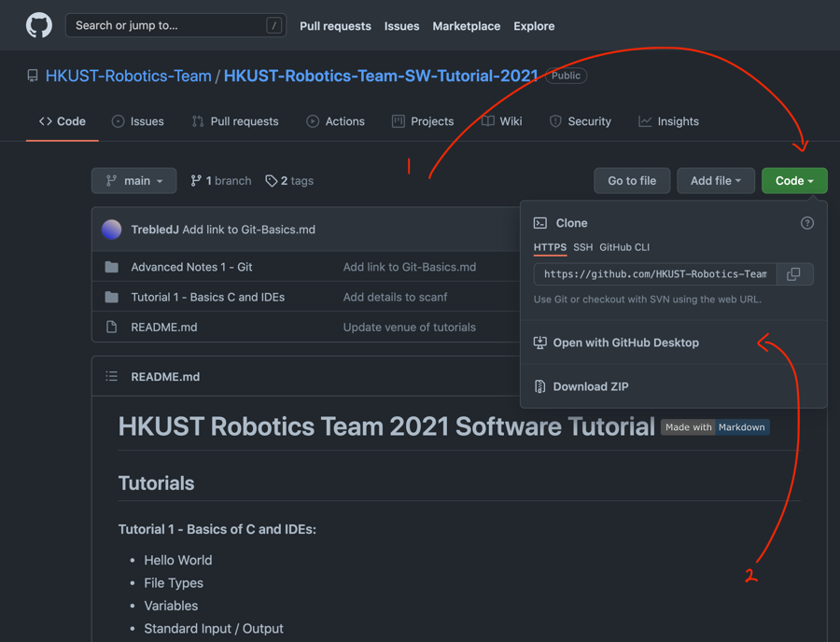Select the GitHub CLI clone tab
This screenshot has width=840, height=642.
624,247
